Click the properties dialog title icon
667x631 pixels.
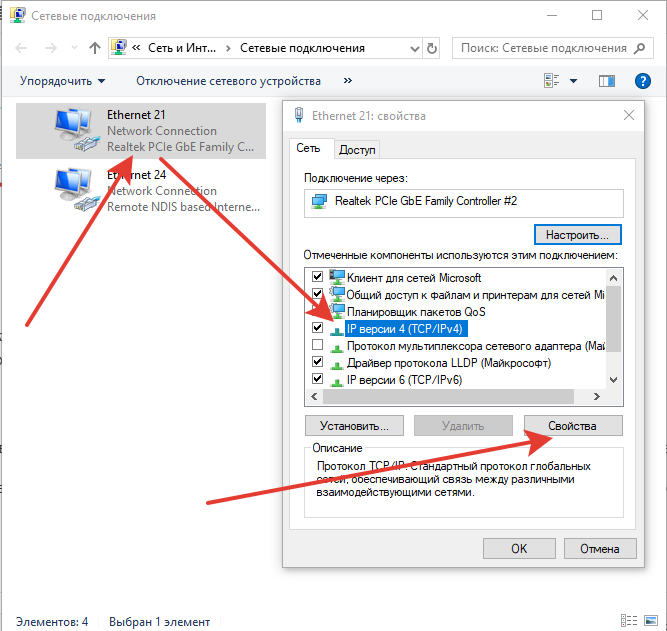tap(299, 115)
